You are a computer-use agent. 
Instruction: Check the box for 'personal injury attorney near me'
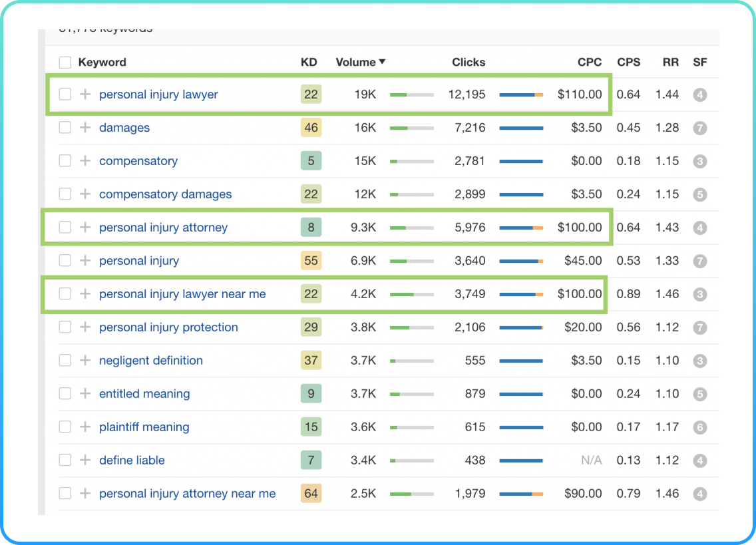pyautogui.click(x=65, y=494)
